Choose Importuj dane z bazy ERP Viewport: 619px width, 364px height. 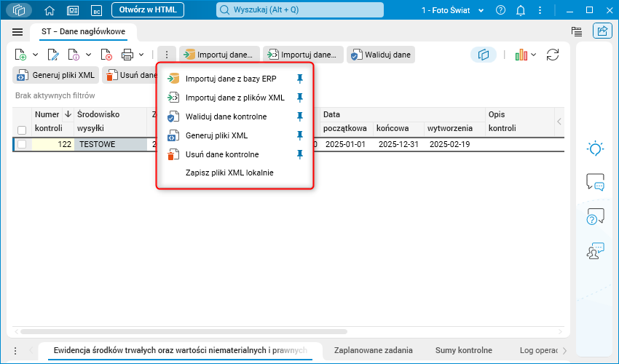coord(235,79)
